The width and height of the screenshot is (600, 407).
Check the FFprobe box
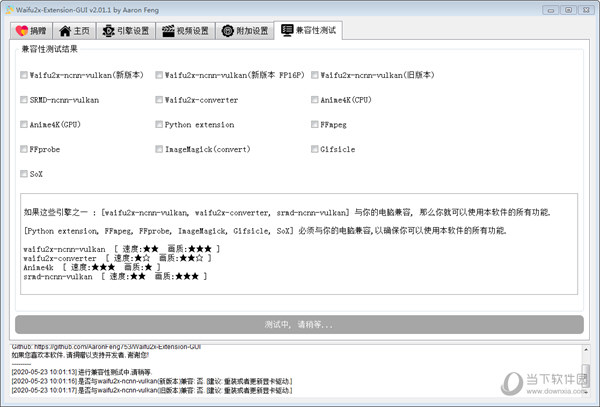coord(24,149)
